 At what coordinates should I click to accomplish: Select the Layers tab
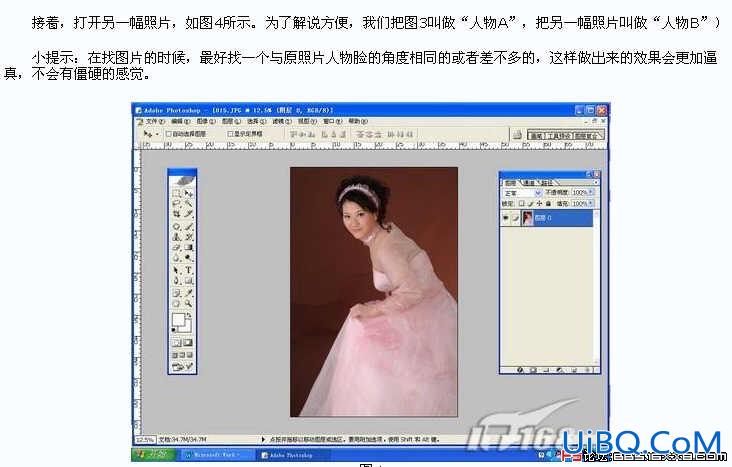pyautogui.click(x=510, y=183)
